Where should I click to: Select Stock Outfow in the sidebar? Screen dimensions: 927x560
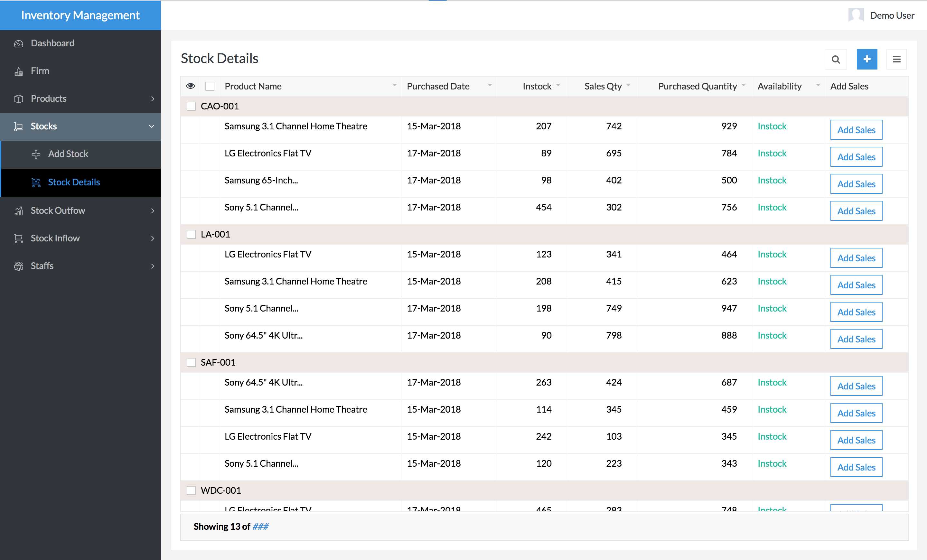click(58, 210)
